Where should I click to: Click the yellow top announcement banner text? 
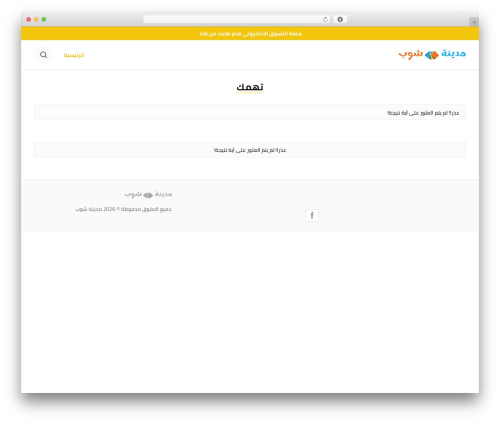251,34
